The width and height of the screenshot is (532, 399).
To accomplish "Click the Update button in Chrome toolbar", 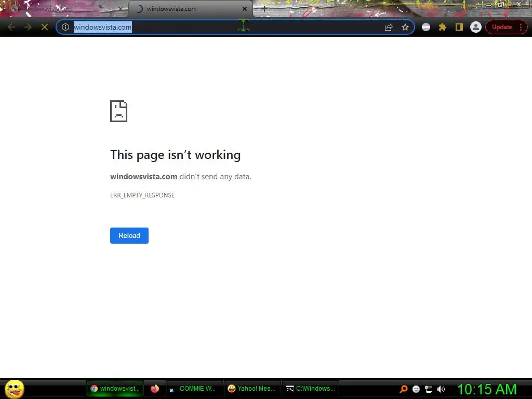I will (x=502, y=27).
